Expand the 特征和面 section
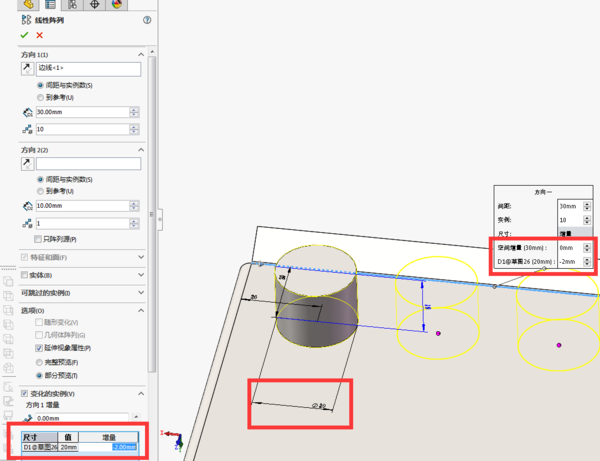600x461 pixels. pyautogui.click(x=141, y=257)
